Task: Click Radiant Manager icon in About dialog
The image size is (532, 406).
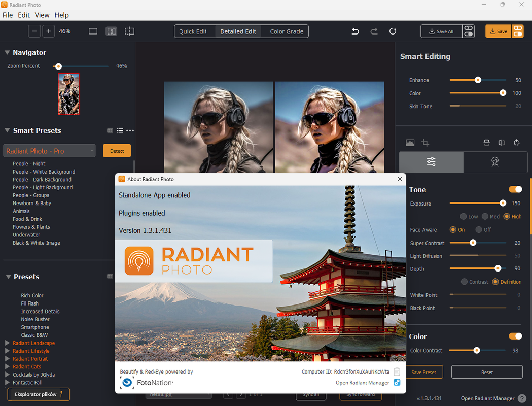Action: [x=397, y=383]
